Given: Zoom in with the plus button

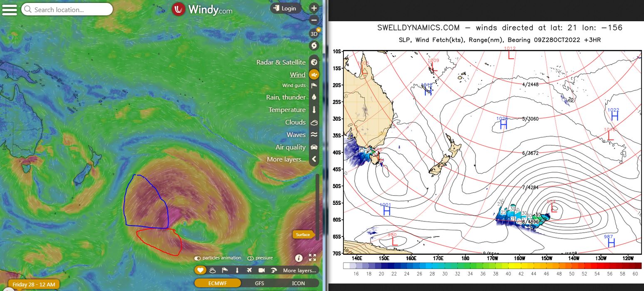Looking at the screenshot, I should (314, 8).
